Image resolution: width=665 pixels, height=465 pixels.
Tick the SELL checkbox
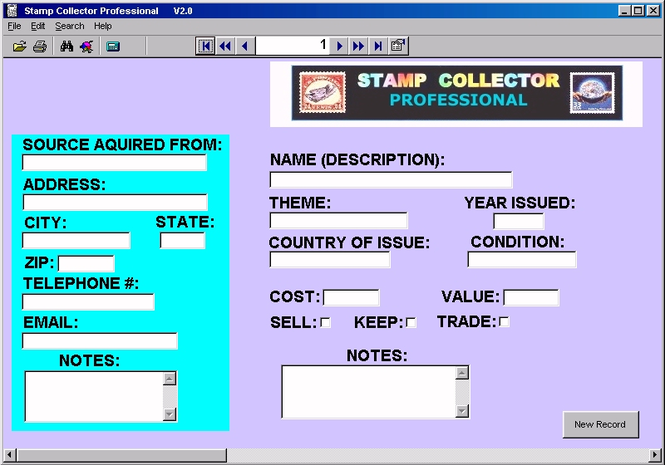click(325, 322)
